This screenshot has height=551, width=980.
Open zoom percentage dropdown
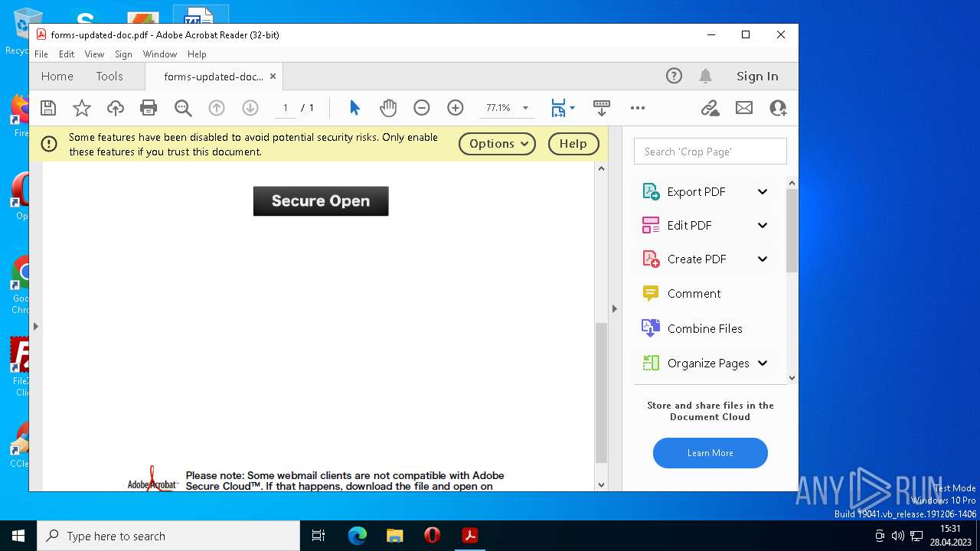525,108
